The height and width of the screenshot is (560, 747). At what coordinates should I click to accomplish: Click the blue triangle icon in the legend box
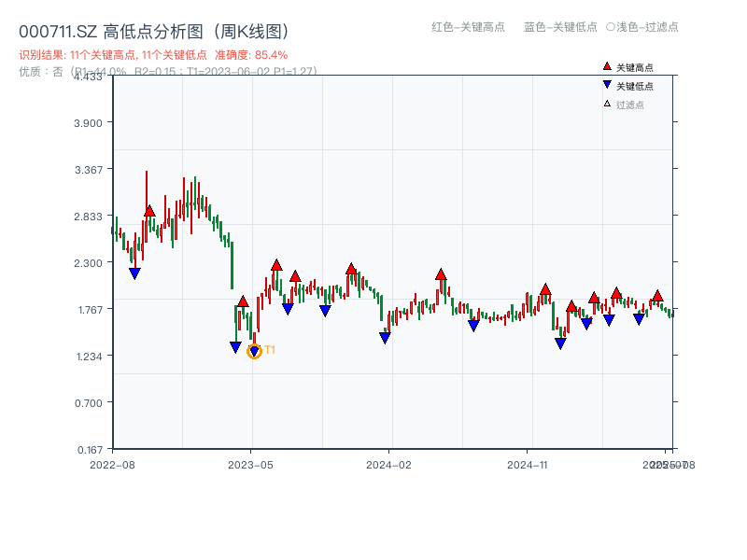tap(607, 85)
